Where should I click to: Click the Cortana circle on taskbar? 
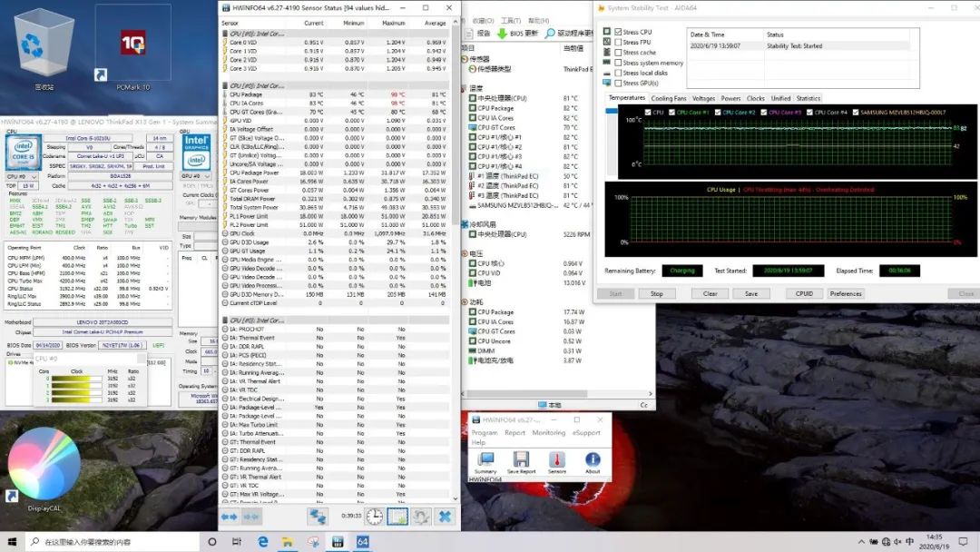[211, 541]
